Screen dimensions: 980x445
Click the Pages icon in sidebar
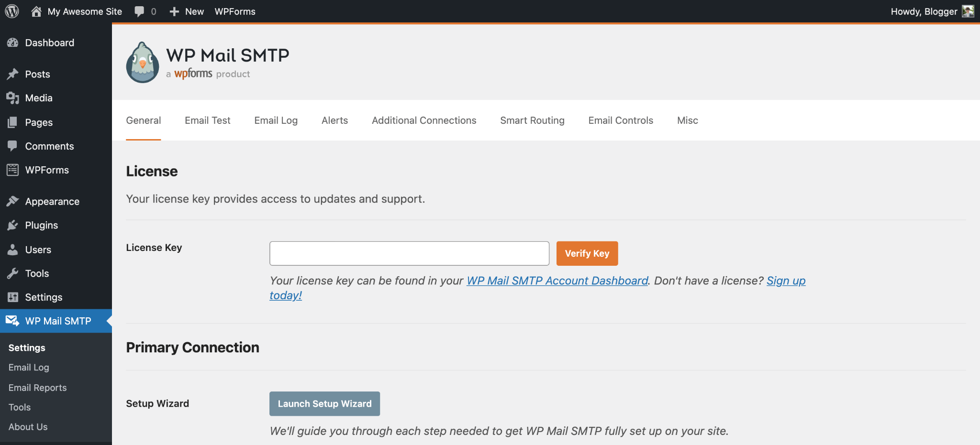point(13,122)
